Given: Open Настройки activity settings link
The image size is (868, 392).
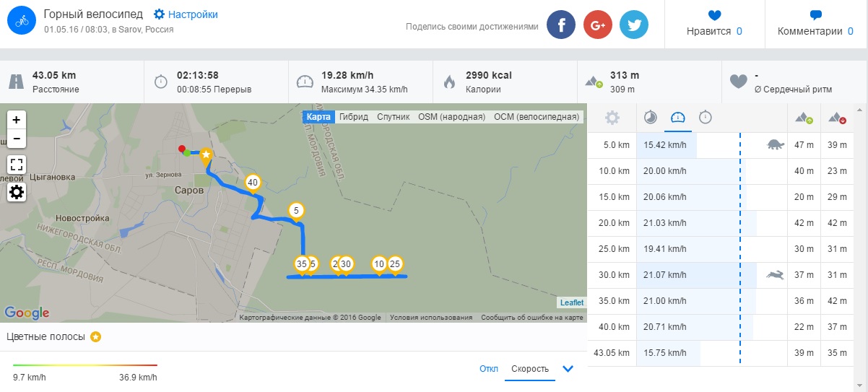Looking at the screenshot, I should point(186,14).
